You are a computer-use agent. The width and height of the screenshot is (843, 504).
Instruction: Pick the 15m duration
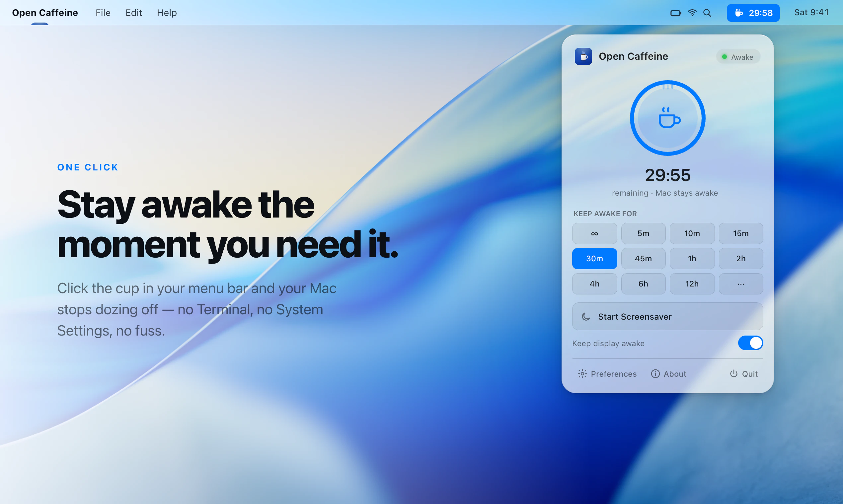click(x=741, y=233)
